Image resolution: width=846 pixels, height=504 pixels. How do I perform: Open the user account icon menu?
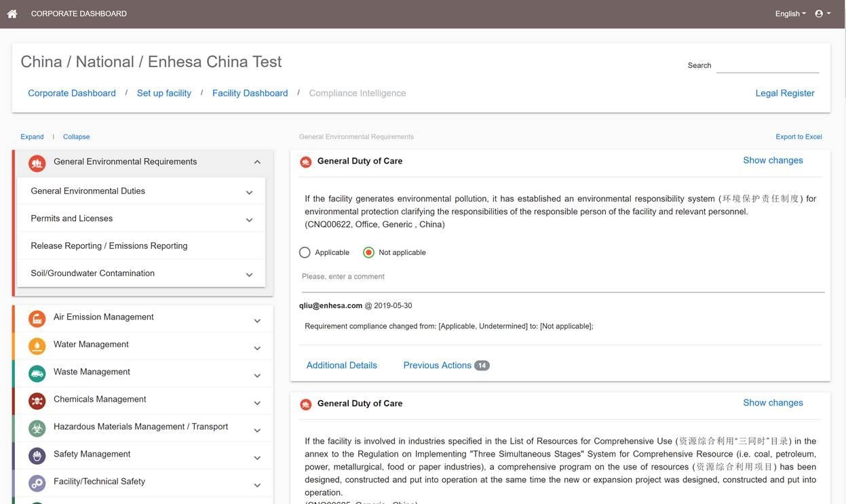(x=822, y=14)
